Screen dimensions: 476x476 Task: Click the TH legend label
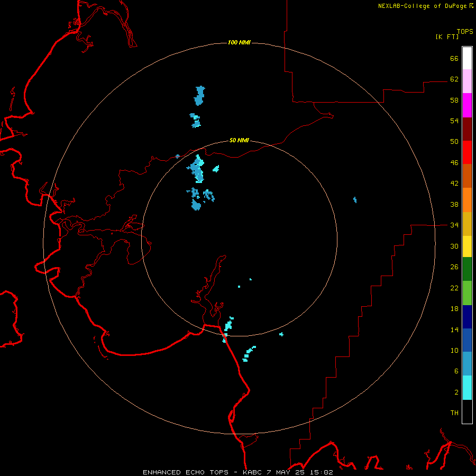(454, 413)
